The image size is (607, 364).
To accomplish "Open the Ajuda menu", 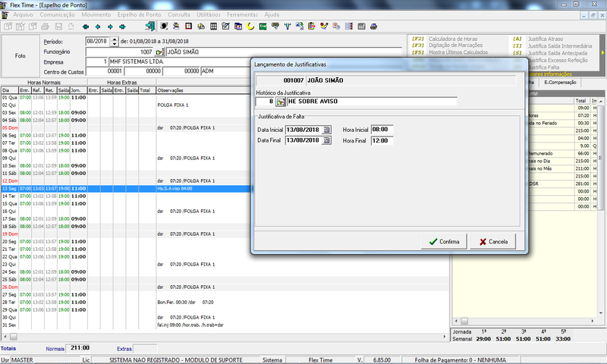I will (272, 14).
